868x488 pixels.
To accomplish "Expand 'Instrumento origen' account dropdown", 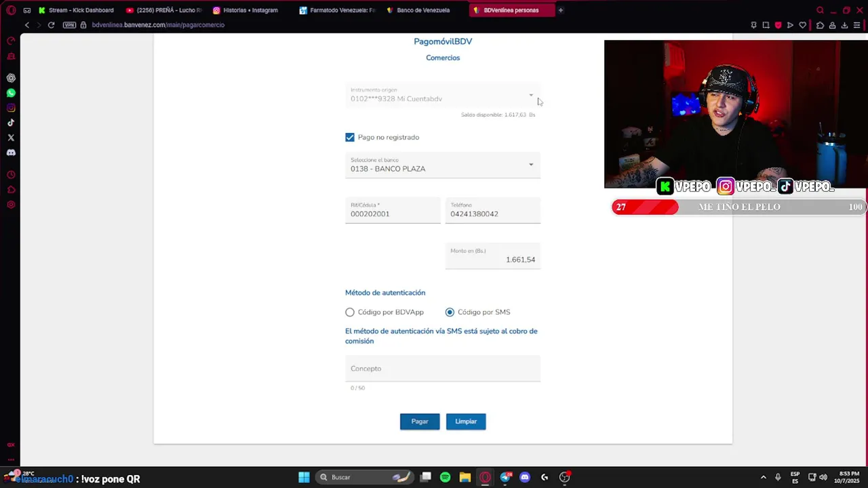I will (443, 96).
